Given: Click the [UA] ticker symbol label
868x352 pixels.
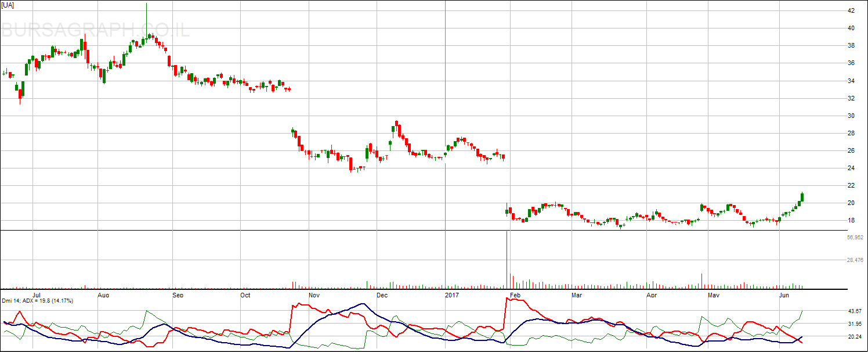Looking at the screenshot, I should 8,5.
